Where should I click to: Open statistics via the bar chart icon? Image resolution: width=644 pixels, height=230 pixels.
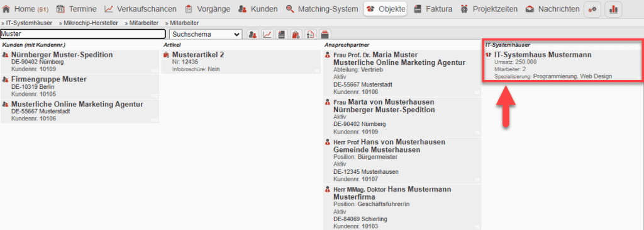coord(614,9)
